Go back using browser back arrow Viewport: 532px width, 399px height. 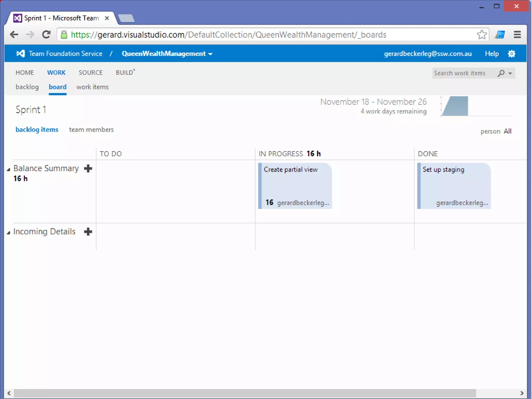pos(14,35)
